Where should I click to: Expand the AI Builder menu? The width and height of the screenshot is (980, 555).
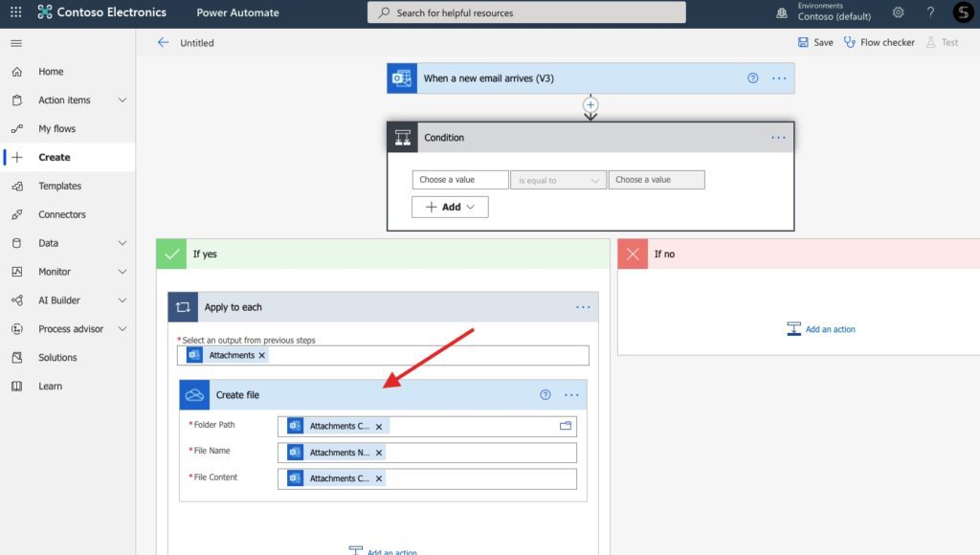[122, 300]
